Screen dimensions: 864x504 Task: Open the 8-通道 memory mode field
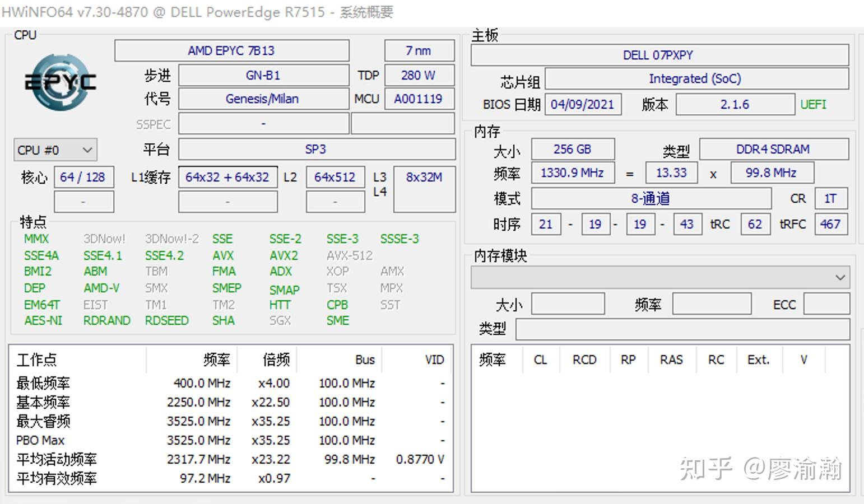(x=650, y=198)
